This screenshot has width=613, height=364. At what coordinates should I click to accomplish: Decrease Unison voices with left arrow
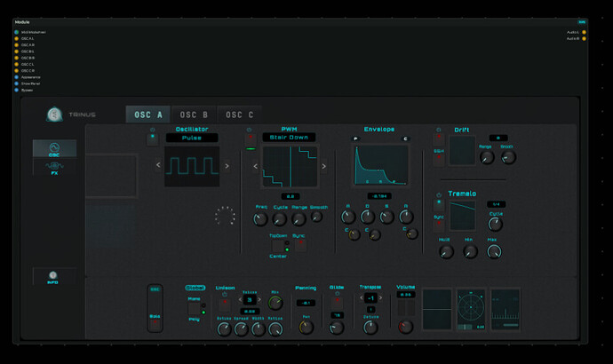(x=240, y=300)
